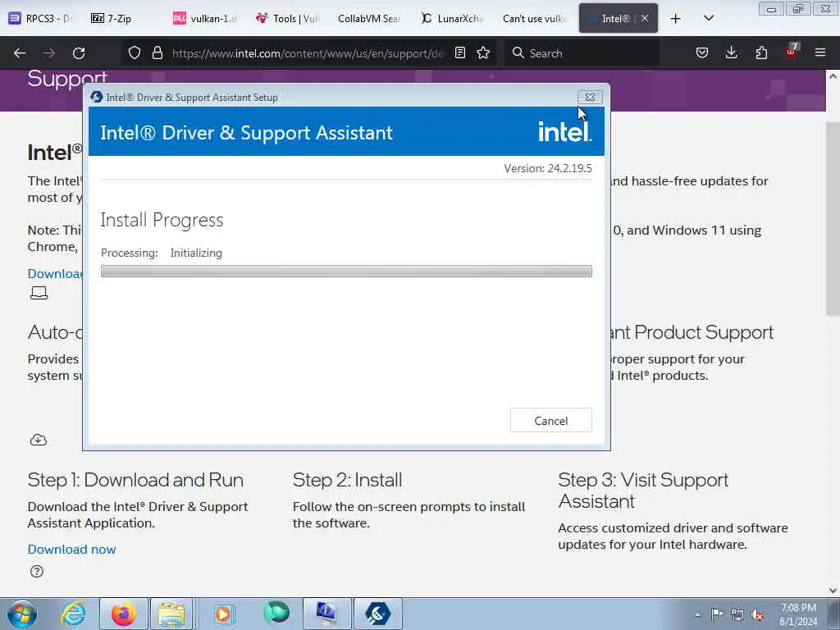Go back to previous page in Firefox
Viewport: 840px width, 630px height.
[x=20, y=53]
